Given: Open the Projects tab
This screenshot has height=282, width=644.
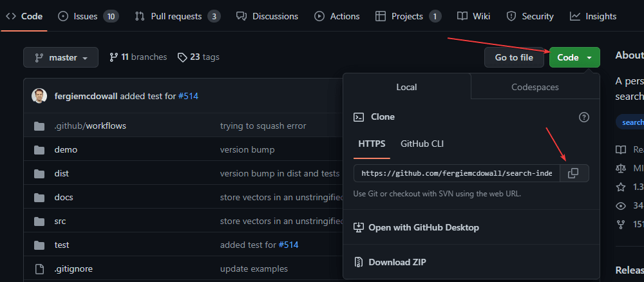Looking at the screenshot, I should 409,17.
